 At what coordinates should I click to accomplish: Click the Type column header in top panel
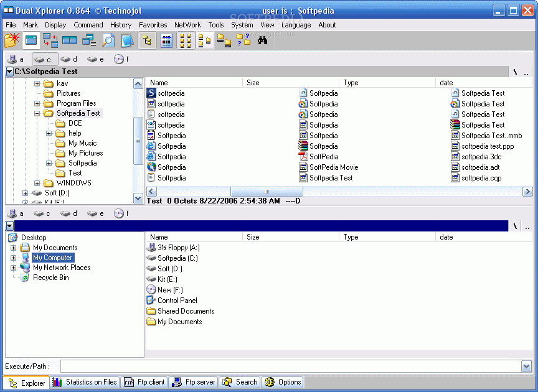(x=351, y=83)
